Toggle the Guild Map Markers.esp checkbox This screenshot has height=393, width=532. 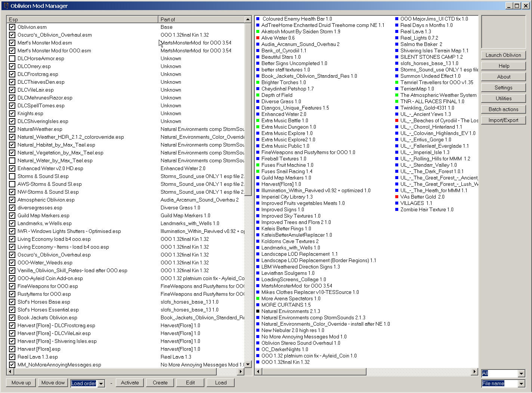(x=12, y=215)
